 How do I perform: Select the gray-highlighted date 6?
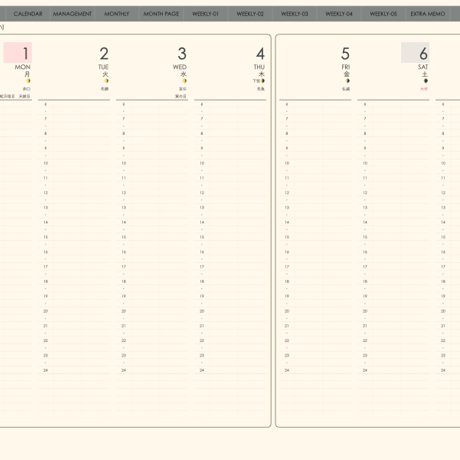[x=415, y=53]
